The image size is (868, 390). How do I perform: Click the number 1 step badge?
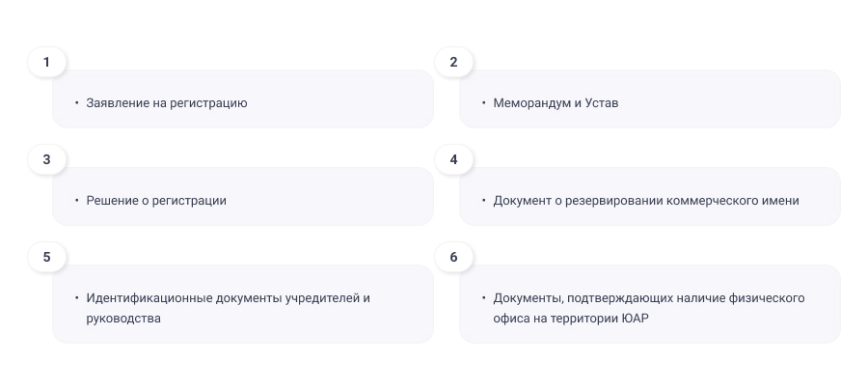tap(46, 62)
